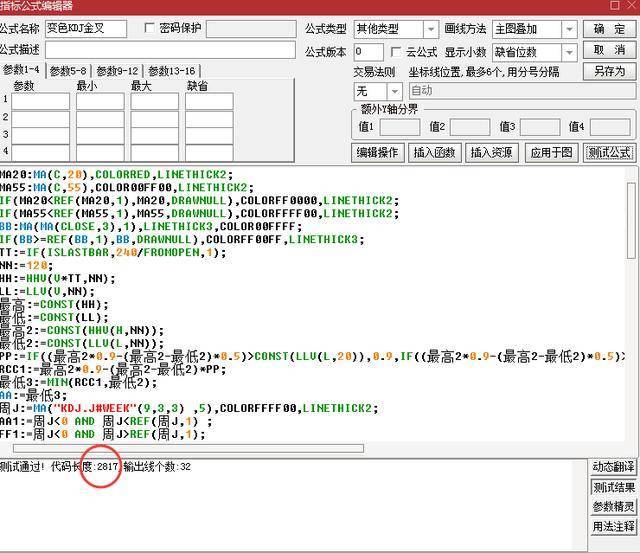Switch to the 参数9-12 tab

[118, 71]
